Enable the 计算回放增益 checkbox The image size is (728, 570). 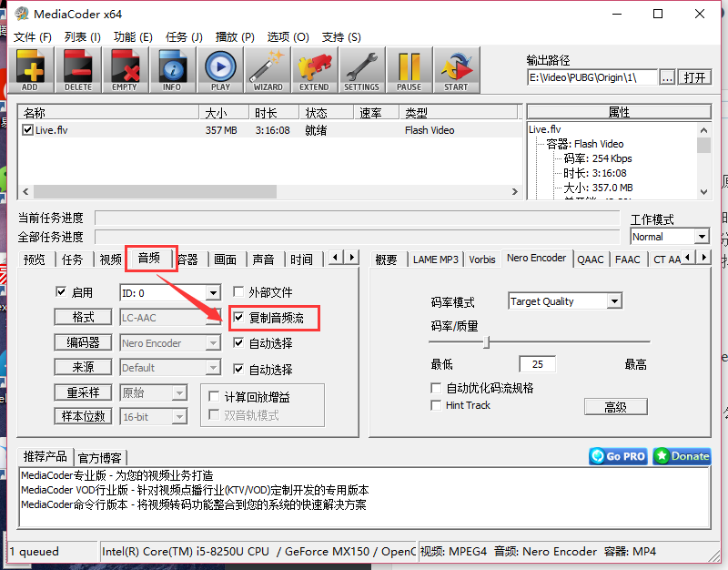214,397
